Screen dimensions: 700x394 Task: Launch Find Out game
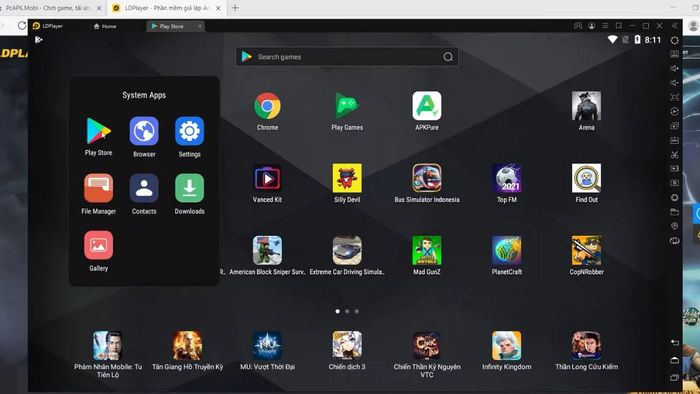click(586, 178)
